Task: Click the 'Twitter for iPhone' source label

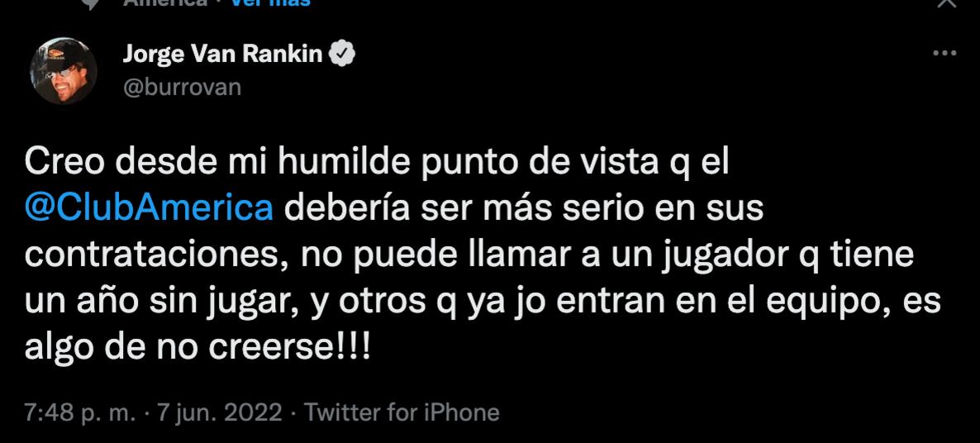Action: click(x=402, y=412)
